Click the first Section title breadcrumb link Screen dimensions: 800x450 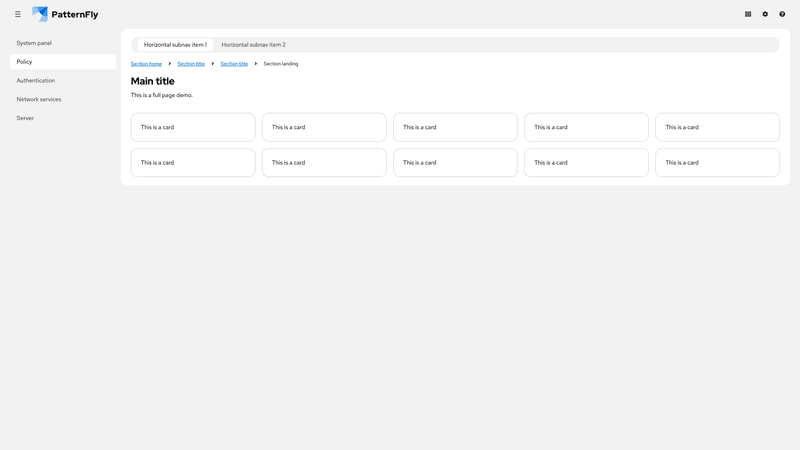point(191,64)
